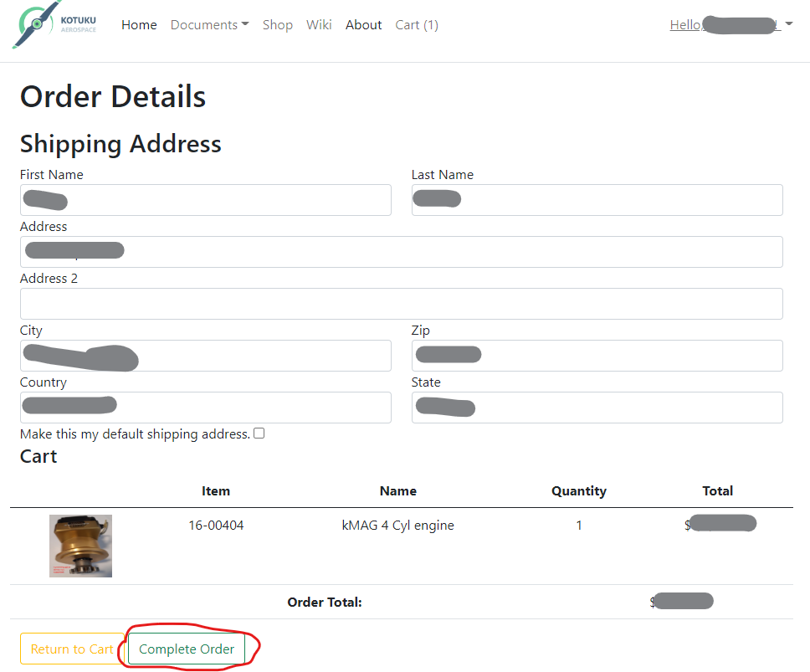The image size is (810, 672).
Task: Go to the Shop page
Action: point(277,25)
